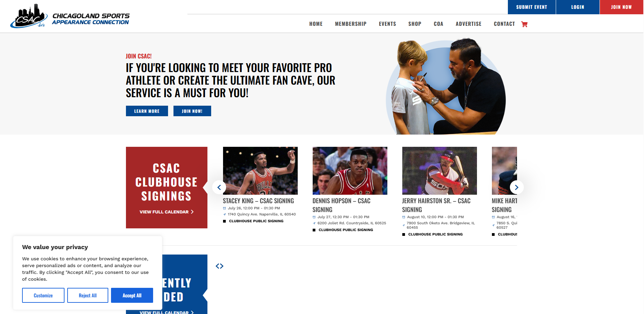Customize cookie preferences
Viewport: 644px width, 314px height.
pos(43,295)
